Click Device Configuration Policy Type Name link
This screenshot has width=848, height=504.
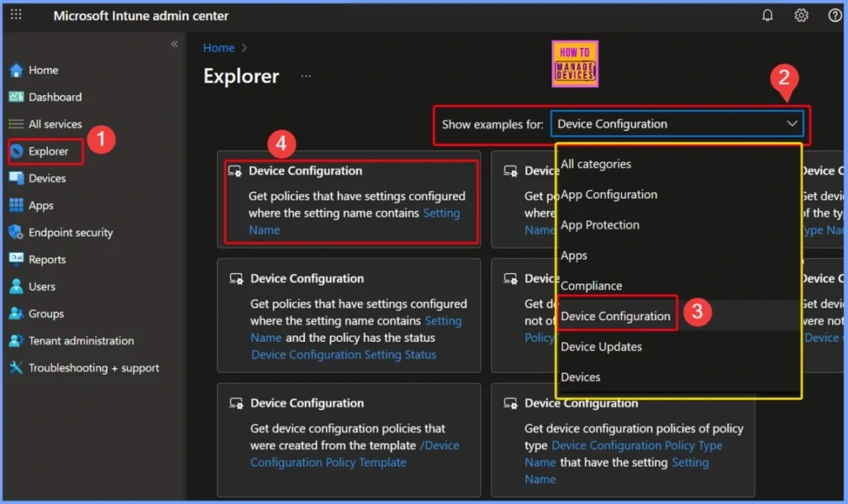637,446
